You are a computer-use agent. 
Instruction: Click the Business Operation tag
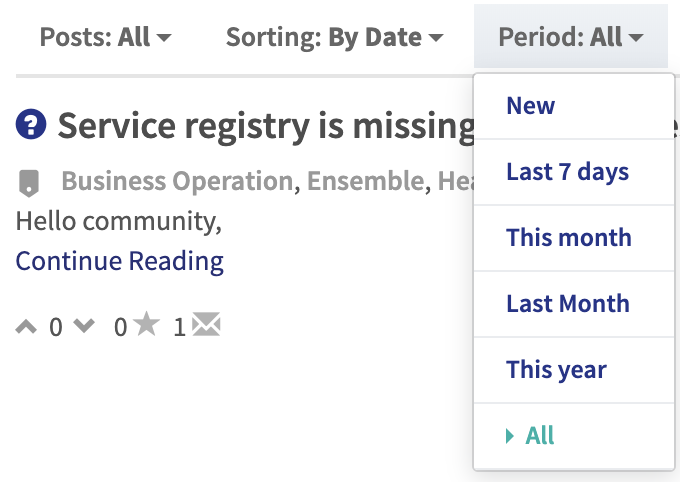(x=178, y=180)
